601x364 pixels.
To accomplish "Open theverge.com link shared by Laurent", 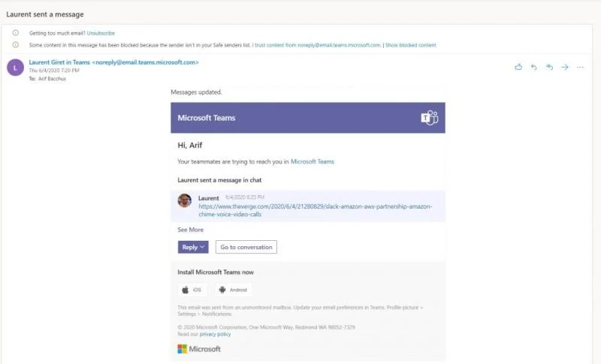I will click(315, 210).
